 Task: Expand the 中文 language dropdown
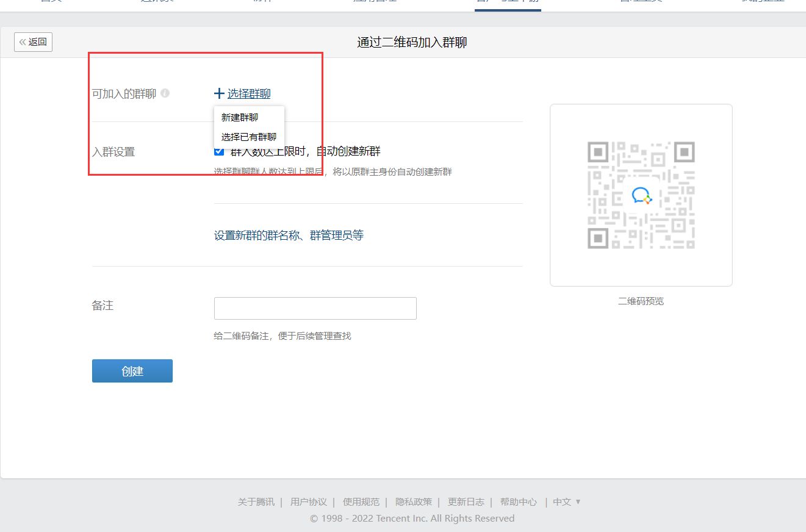[x=567, y=501]
